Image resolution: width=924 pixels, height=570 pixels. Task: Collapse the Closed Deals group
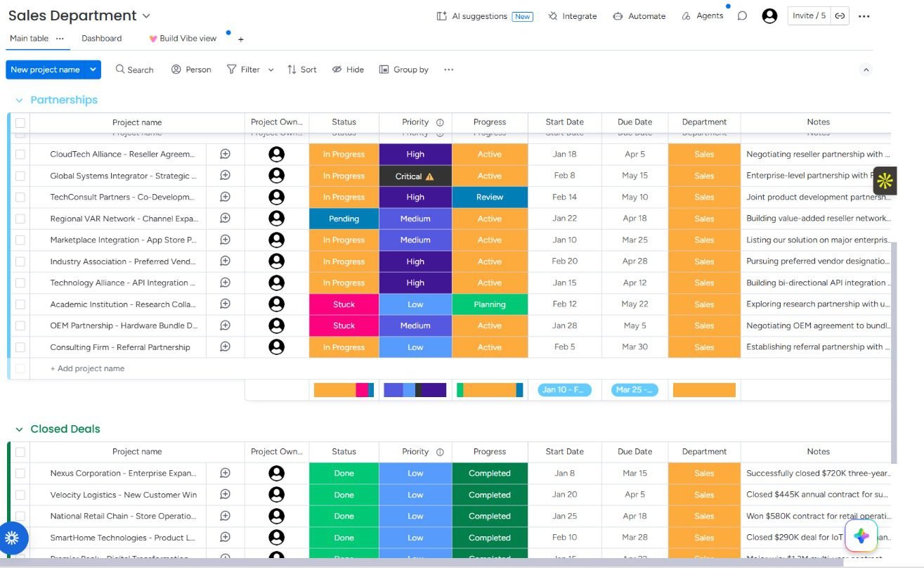point(19,429)
